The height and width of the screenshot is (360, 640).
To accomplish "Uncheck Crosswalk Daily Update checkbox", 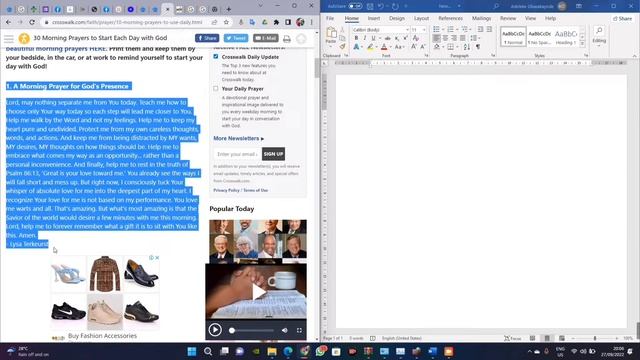I will (216, 56).
